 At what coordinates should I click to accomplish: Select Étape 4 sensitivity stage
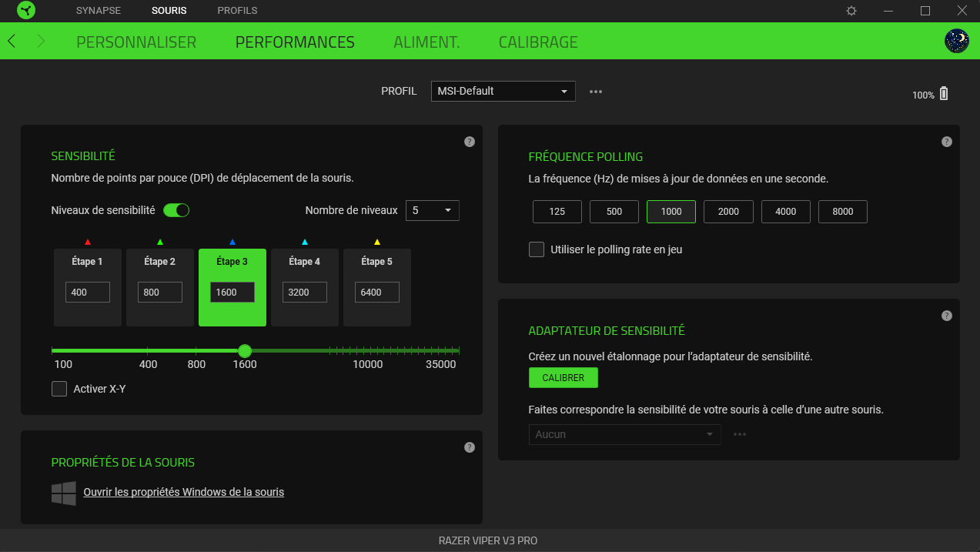305,287
